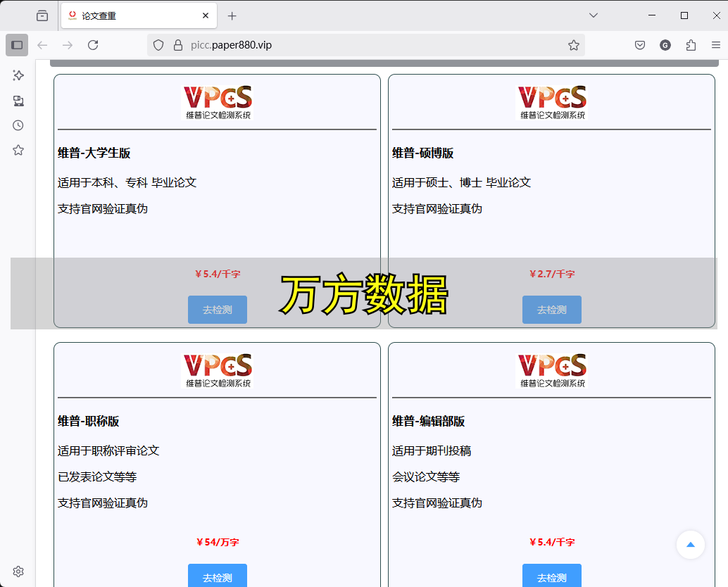
Task: Select the 维普-大学生版 heading
Action: [94, 153]
